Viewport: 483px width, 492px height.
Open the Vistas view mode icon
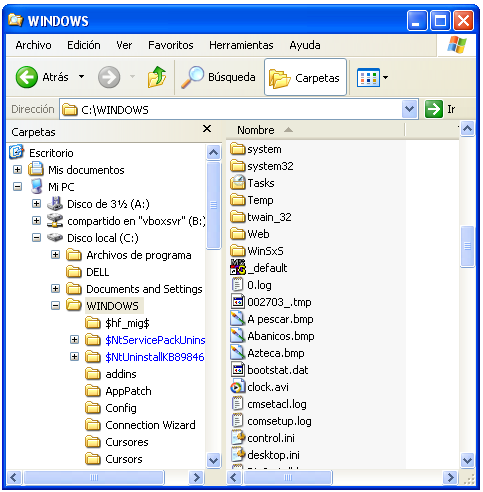tap(368, 78)
